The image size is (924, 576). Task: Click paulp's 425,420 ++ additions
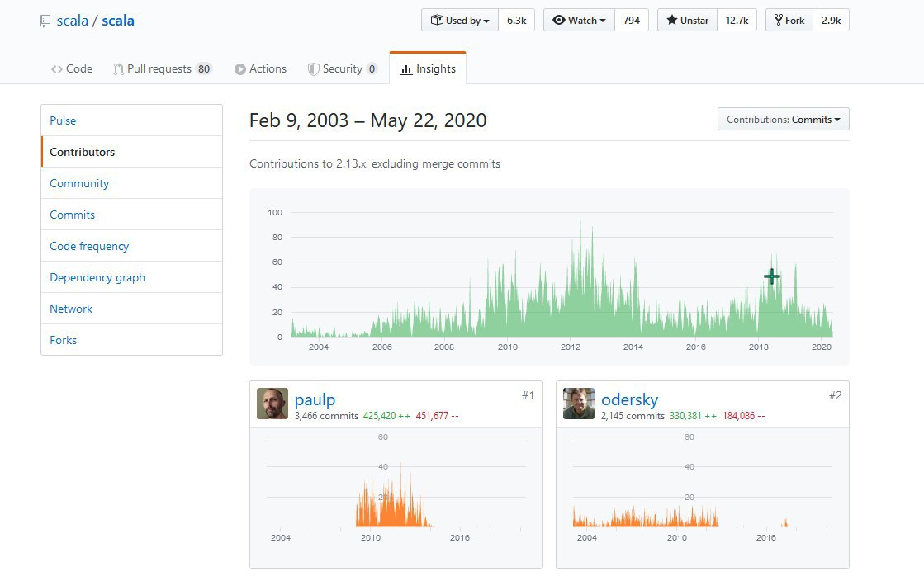[386, 416]
